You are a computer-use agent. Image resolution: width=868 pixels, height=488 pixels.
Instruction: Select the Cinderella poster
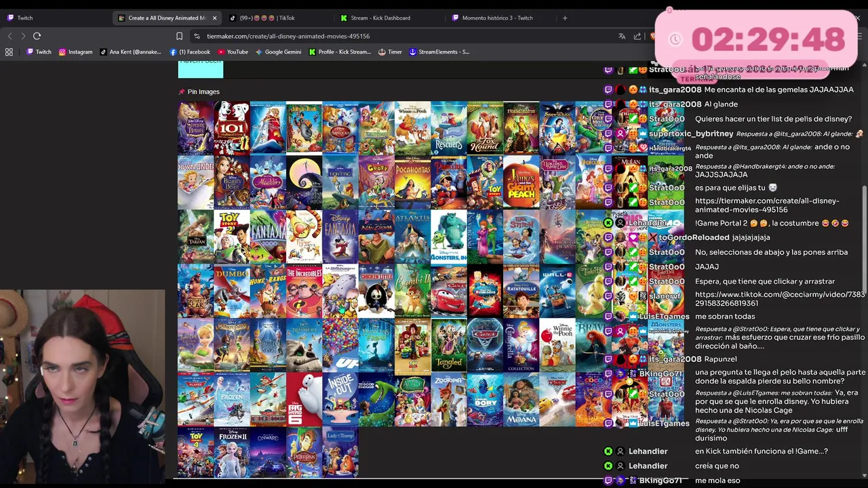pos(521,345)
